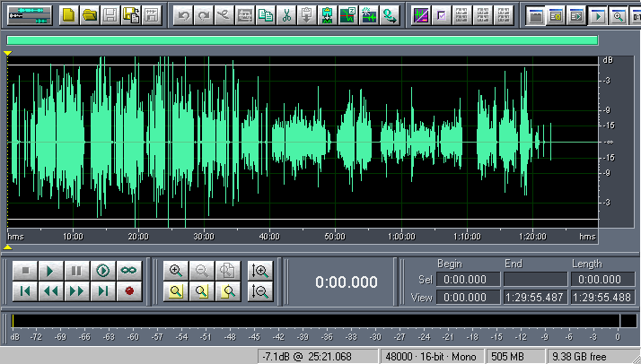Start recording with the red Record button
Image resolution: width=641 pixels, height=364 pixels.
[129, 291]
